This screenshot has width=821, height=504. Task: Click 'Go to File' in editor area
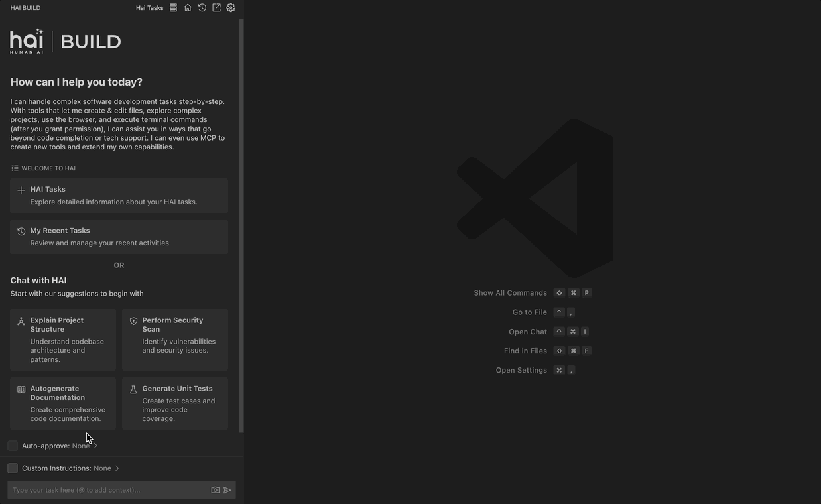[x=530, y=312]
